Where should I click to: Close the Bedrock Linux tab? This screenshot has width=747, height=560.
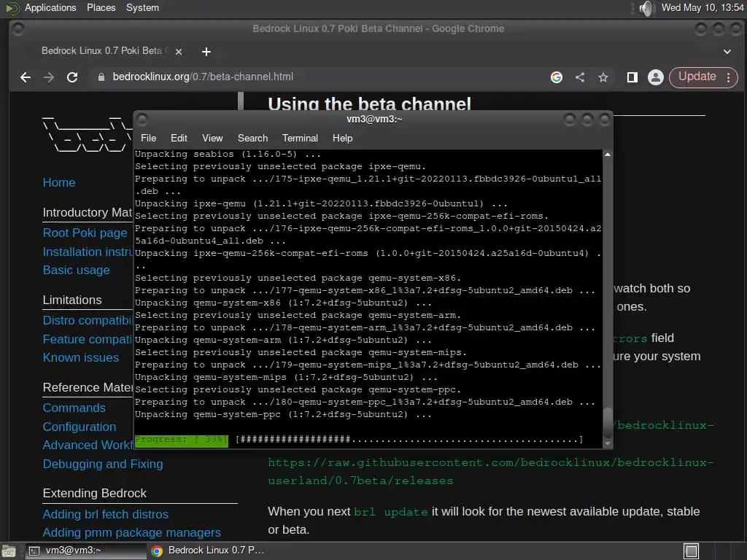[x=179, y=52]
